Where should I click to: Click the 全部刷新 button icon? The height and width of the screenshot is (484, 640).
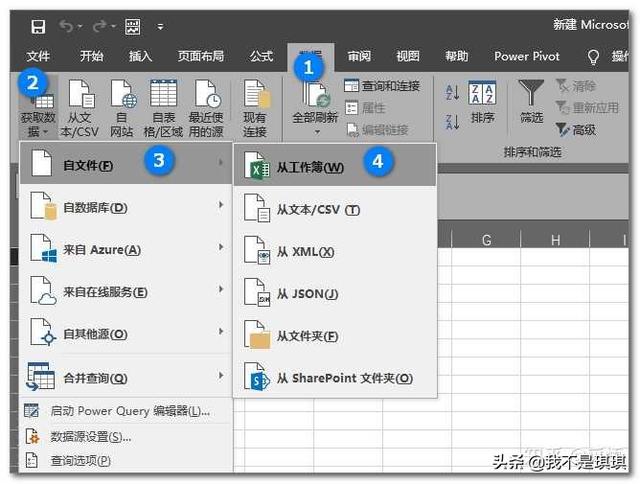[x=316, y=95]
